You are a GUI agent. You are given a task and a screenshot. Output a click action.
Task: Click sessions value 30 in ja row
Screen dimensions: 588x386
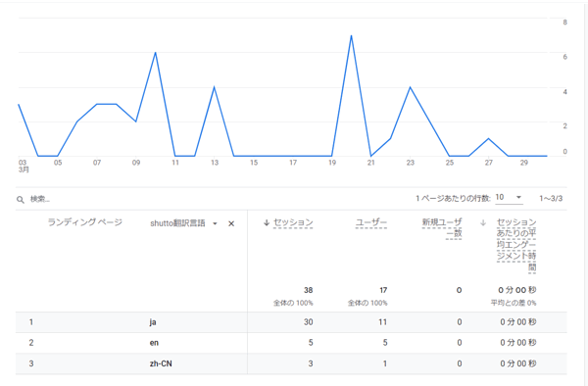309,322
